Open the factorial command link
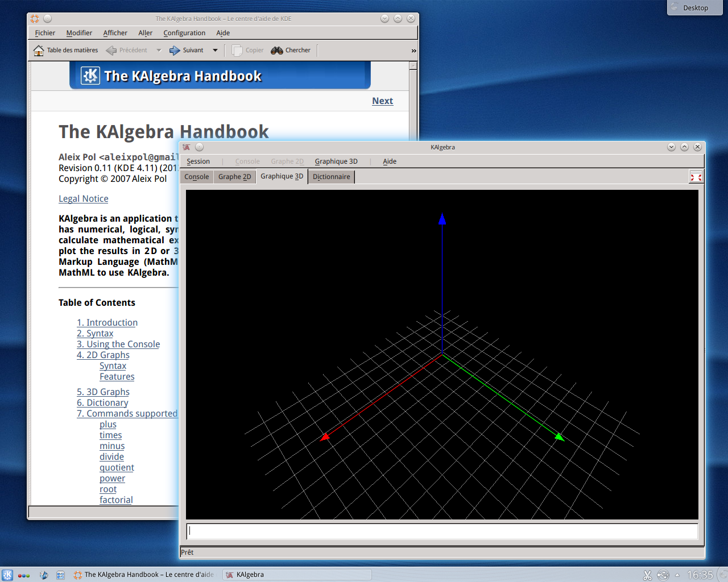This screenshot has width=728, height=582. (116, 500)
